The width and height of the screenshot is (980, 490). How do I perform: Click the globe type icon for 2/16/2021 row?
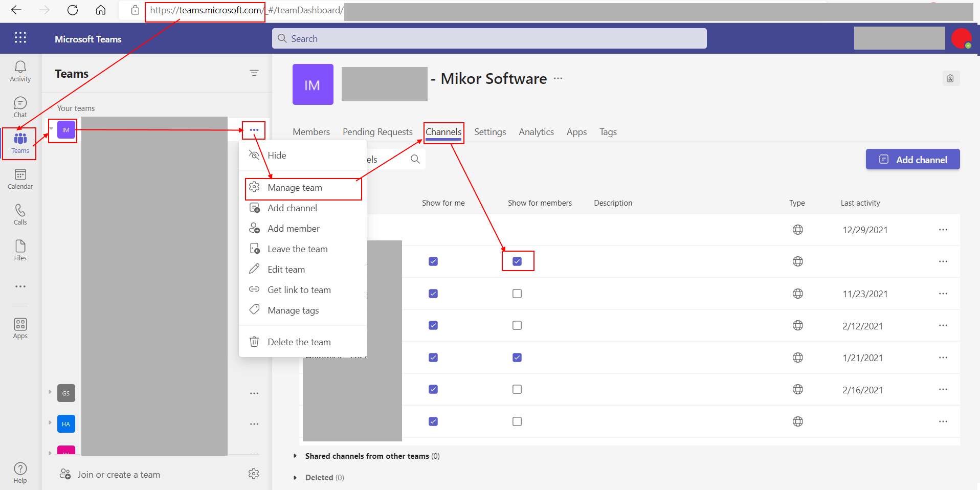[x=798, y=389]
